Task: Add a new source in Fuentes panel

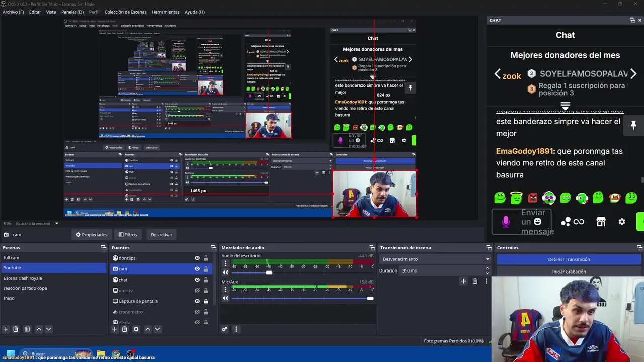Action: coord(115,329)
